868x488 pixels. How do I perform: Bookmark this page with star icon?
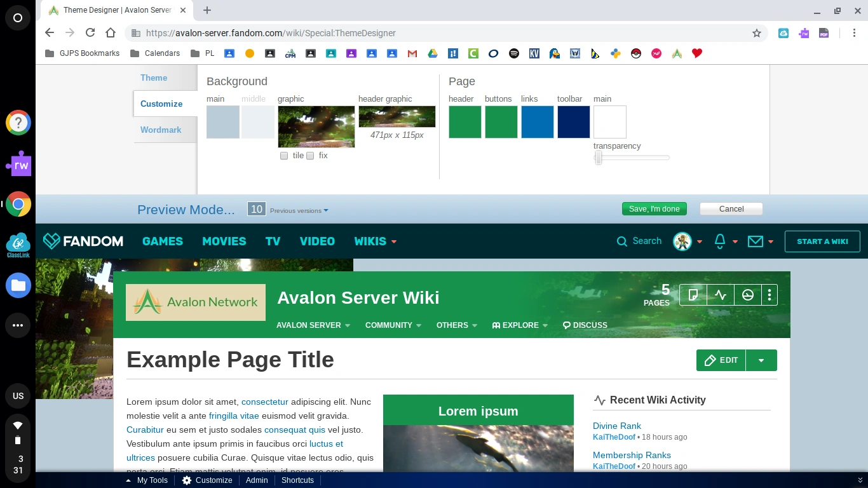[756, 33]
